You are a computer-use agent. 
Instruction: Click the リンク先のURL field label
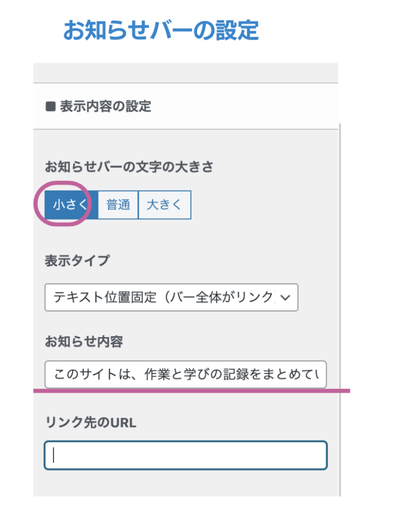click(91, 423)
